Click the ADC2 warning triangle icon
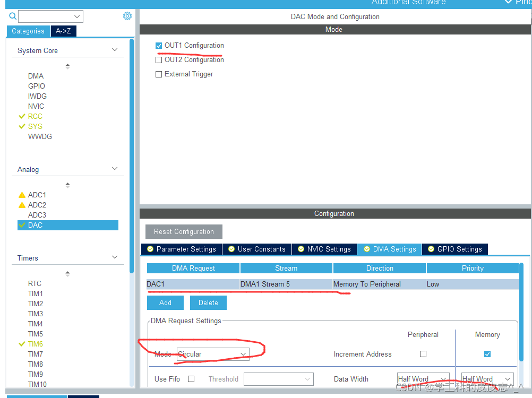Viewport: 532px width, 398px height. click(x=22, y=205)
